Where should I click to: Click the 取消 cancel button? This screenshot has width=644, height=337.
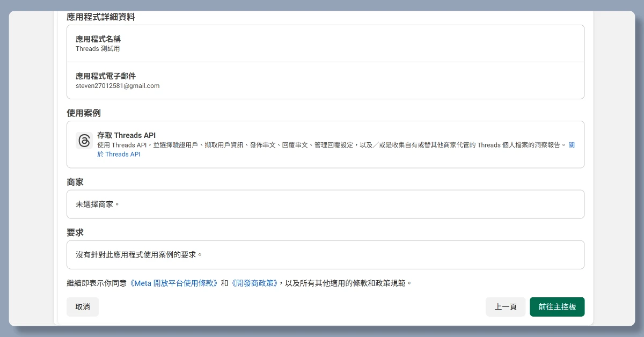coord(83,307)
